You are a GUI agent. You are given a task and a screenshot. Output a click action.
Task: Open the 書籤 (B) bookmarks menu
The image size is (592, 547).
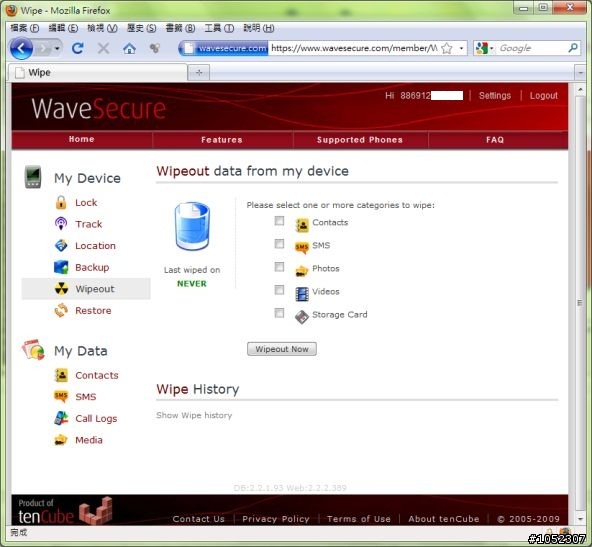pyautogui.click(x=180, y=28)
